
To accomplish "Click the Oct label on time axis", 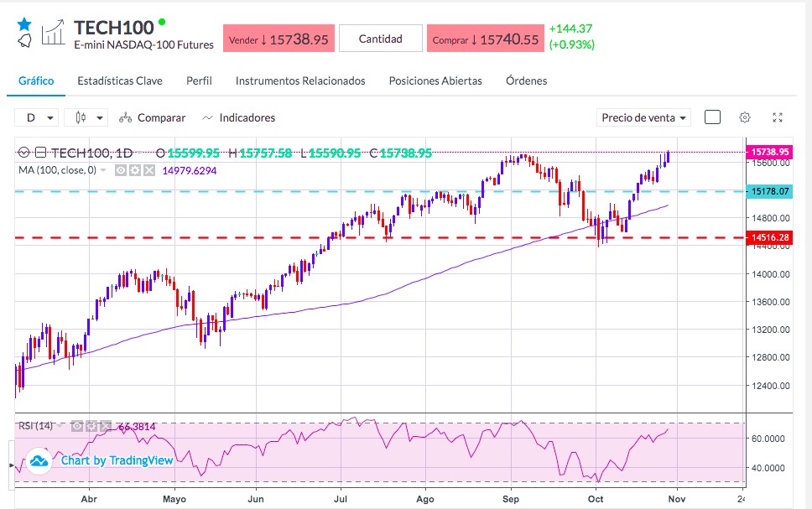I will tap(596, 499).
